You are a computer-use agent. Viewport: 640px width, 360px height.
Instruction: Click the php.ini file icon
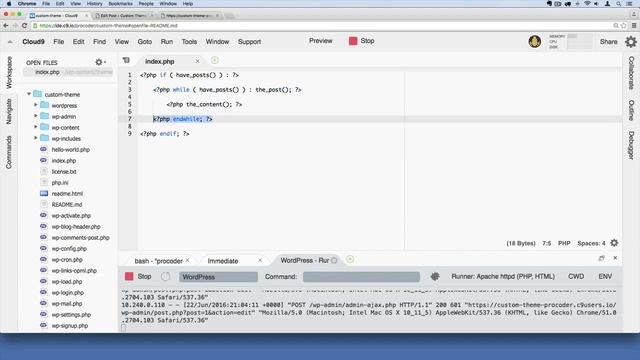[44, 182]
